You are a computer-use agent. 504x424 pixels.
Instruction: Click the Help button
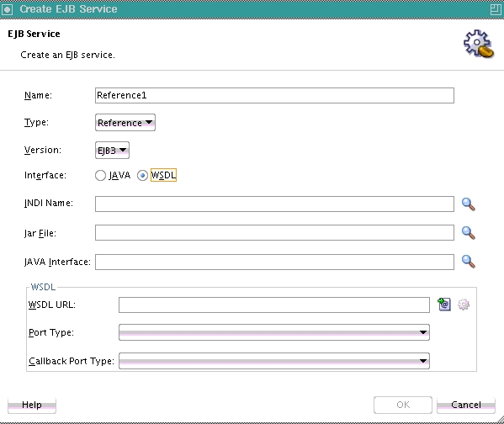[x=32, y=405]
